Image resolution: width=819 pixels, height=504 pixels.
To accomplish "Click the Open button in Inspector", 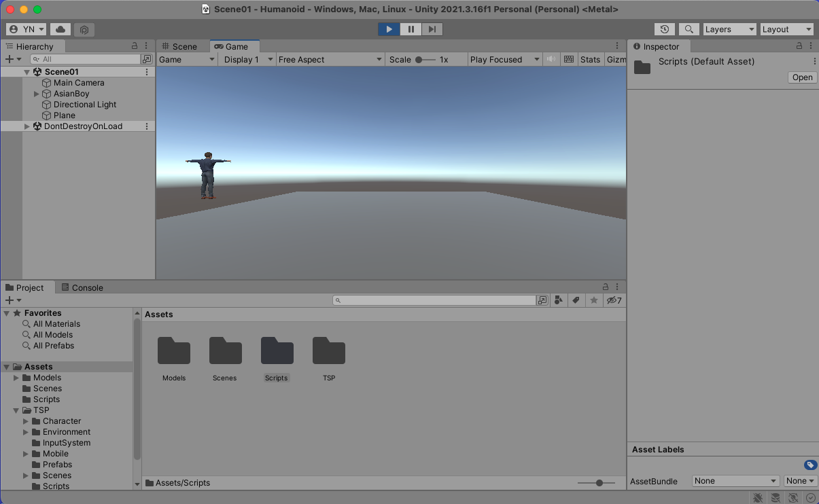I will [802, 77].
